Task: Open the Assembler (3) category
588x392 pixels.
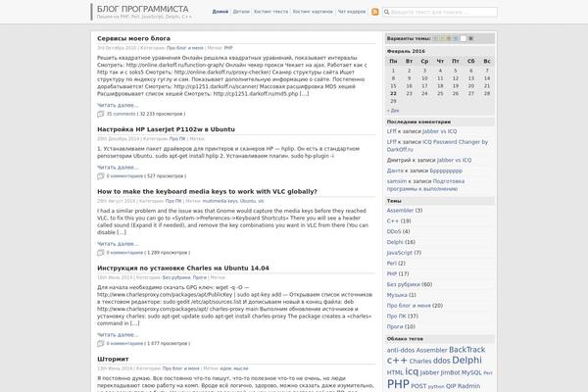Action: coord(400,211)
